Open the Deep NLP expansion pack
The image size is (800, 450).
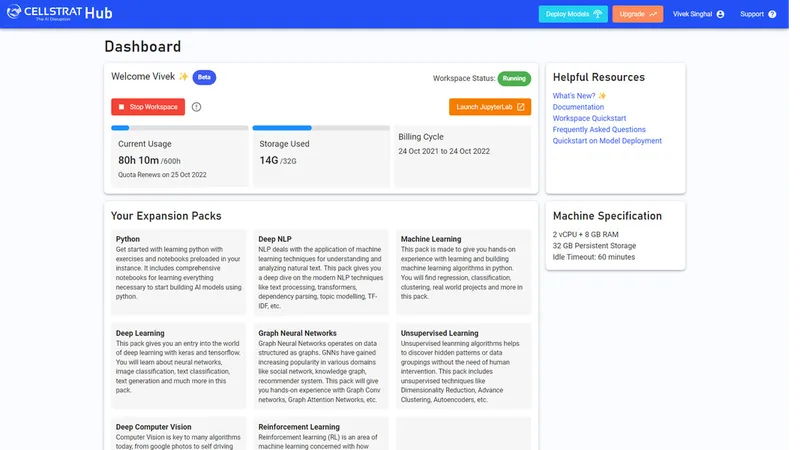point(321,271)
